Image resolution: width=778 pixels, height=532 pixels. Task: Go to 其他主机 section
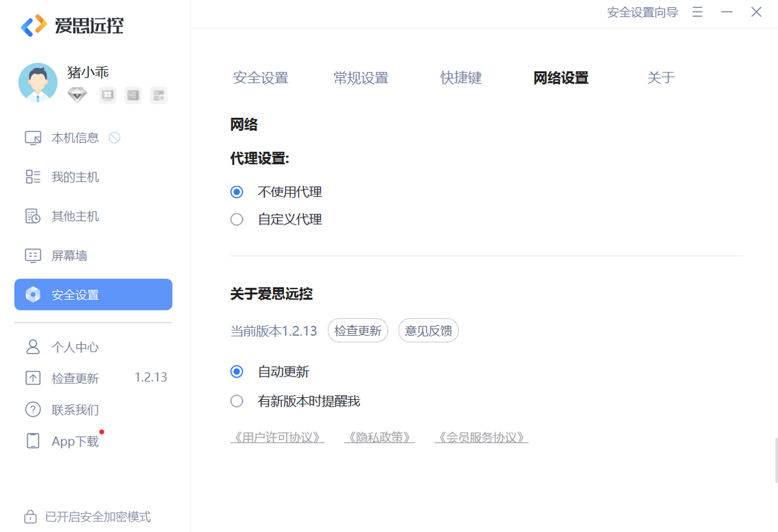point(75,216)
